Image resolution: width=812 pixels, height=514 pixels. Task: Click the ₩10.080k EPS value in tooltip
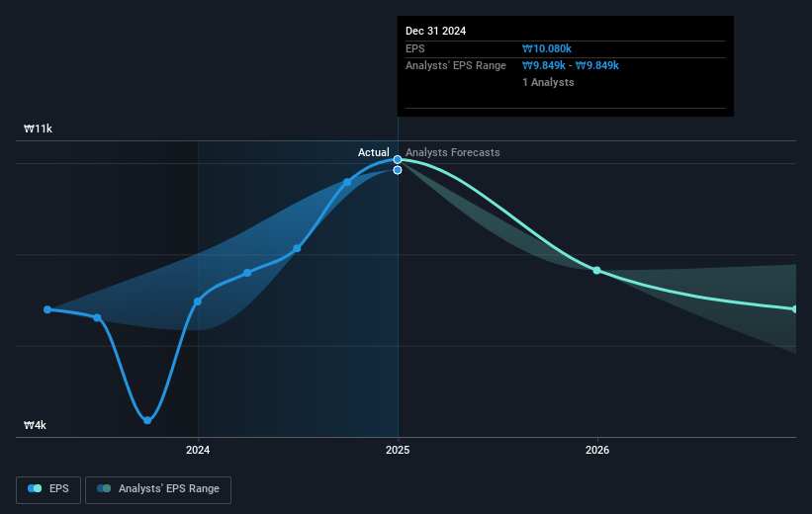click(547, 48)
